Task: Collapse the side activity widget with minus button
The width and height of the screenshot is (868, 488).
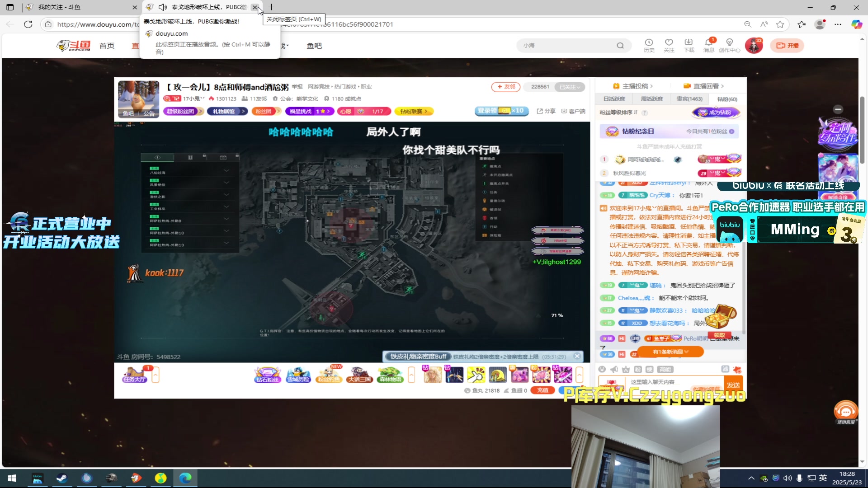Action: 838,109
